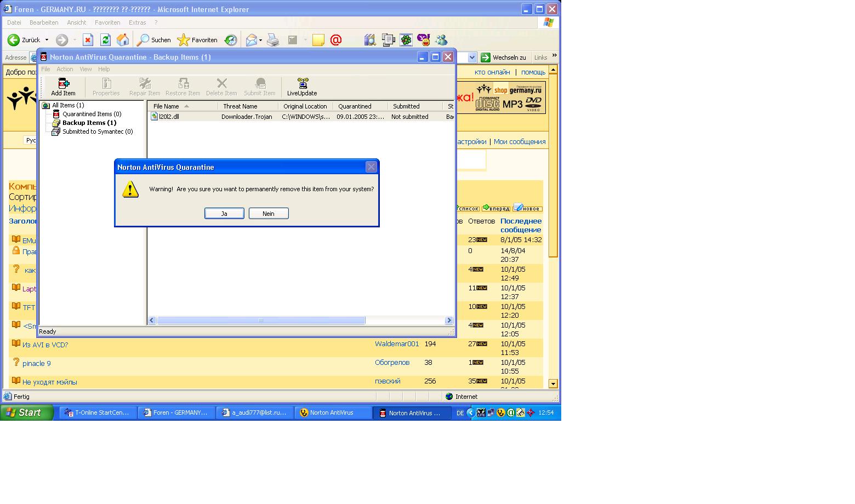Open the 'Мои сообщения' link

520,141
